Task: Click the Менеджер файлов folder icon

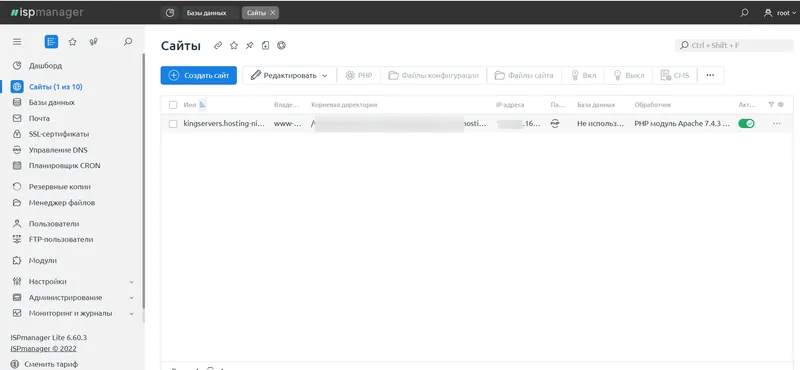Action: [17, 203]
